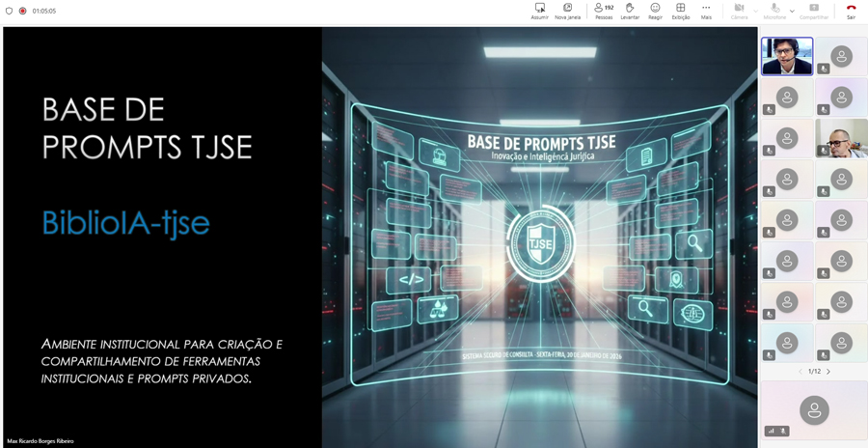
Task: Expand the microphone options dropdown arrow
Action: [x=792, y=11]
